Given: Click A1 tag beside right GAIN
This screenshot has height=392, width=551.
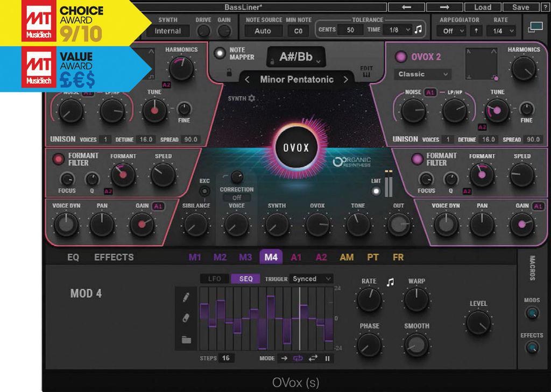Looking at the screenshot, I should point(538,206).
